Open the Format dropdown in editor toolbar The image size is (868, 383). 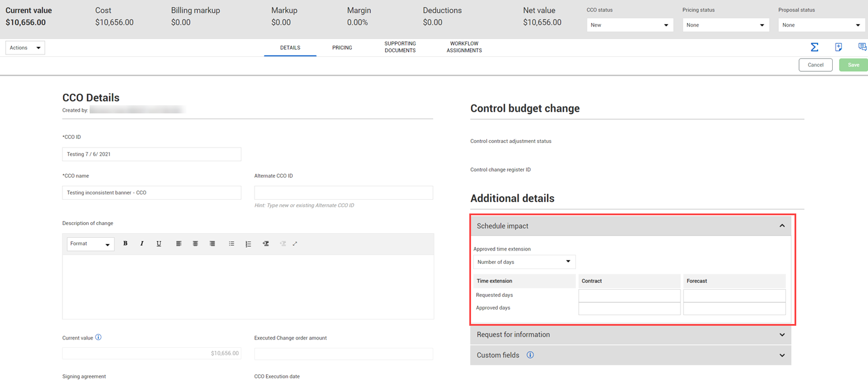[x=90, y=244]
